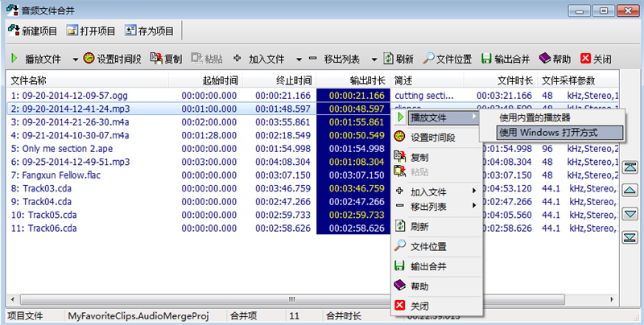Choose 设置时间段 in the context menu
The height and width of the screenshot is (325, 644).
(436, 138)
